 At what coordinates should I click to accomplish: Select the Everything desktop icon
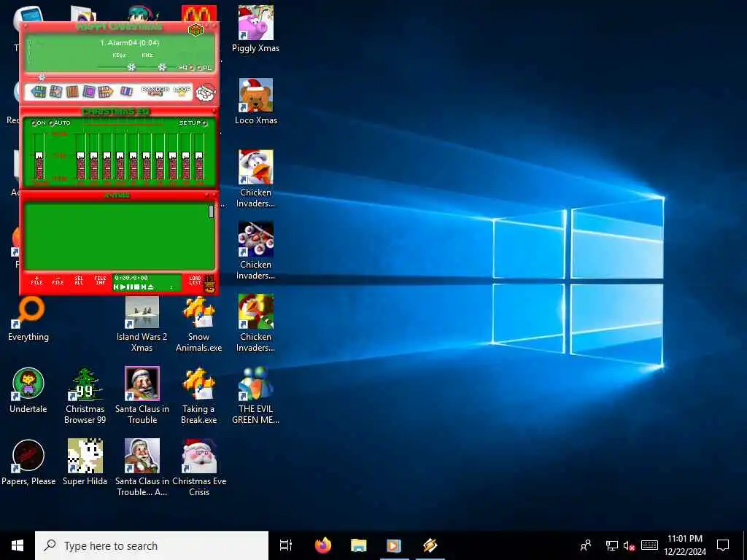click(28, 319)
